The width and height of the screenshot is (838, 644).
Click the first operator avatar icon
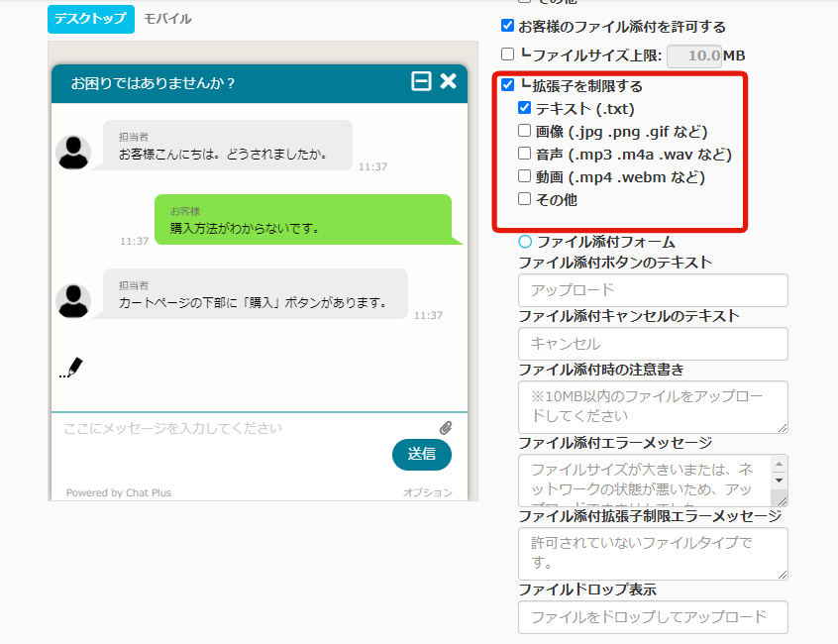click(73, 152)
